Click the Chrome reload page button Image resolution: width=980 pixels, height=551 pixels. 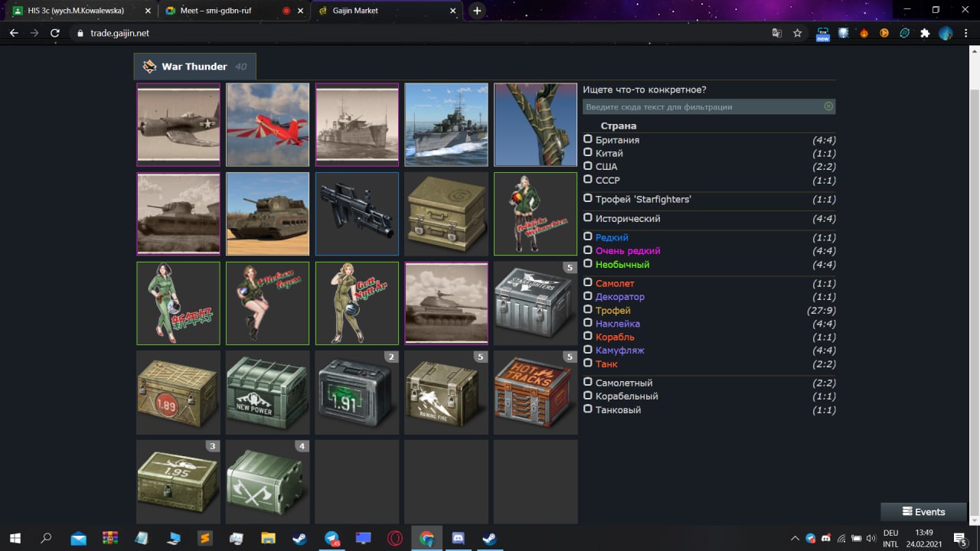click(55, 33)
